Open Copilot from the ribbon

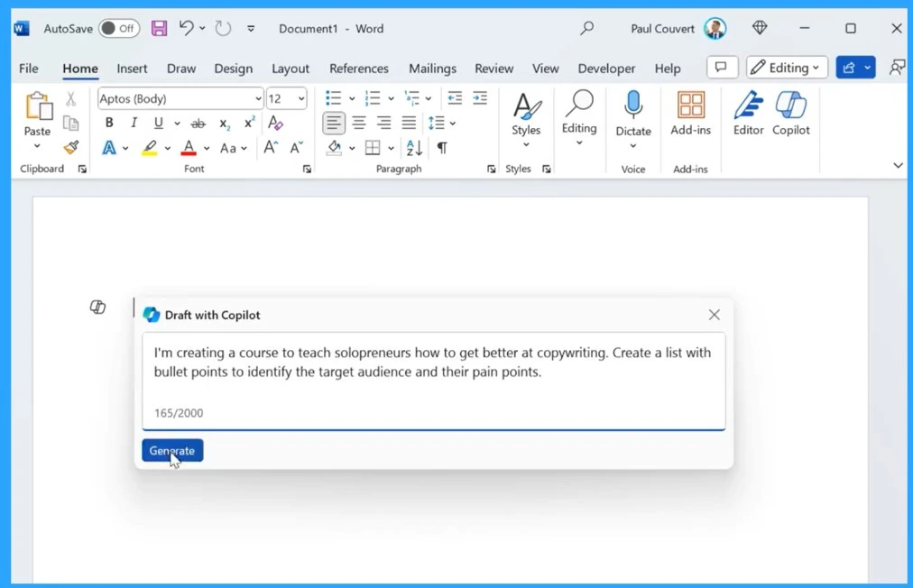[790, 115]
